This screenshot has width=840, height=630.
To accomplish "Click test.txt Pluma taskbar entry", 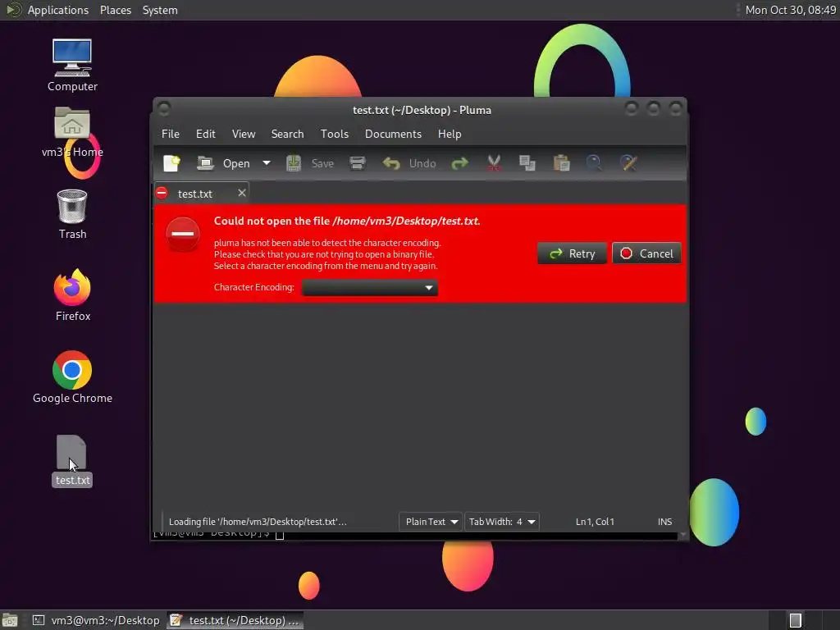I will [235, 620].
